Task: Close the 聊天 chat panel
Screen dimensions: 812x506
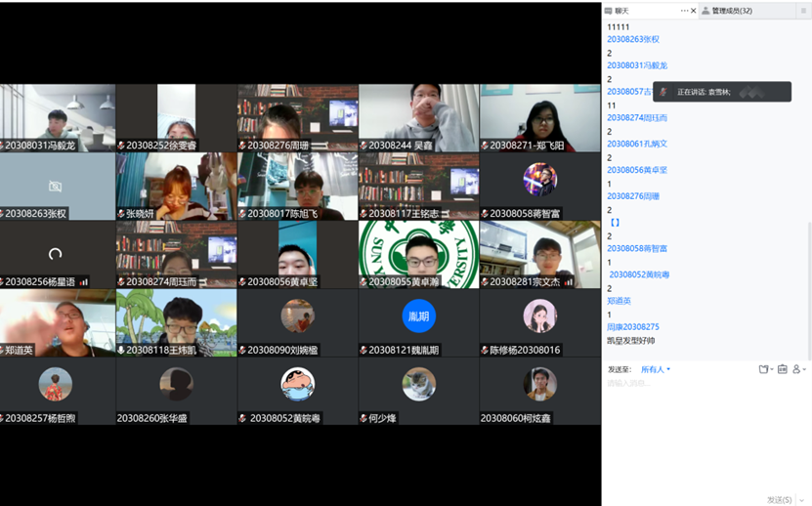Action: point(694,11)
